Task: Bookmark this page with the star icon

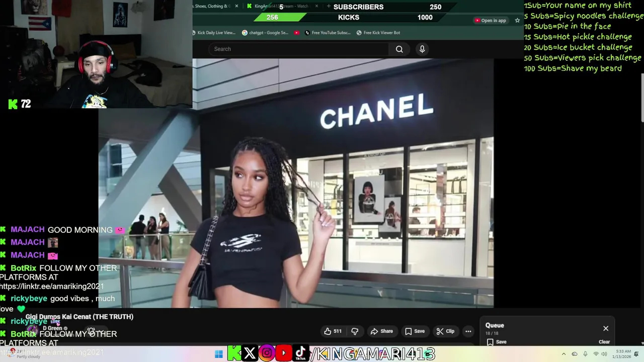Action: click(x=517, y=21)
